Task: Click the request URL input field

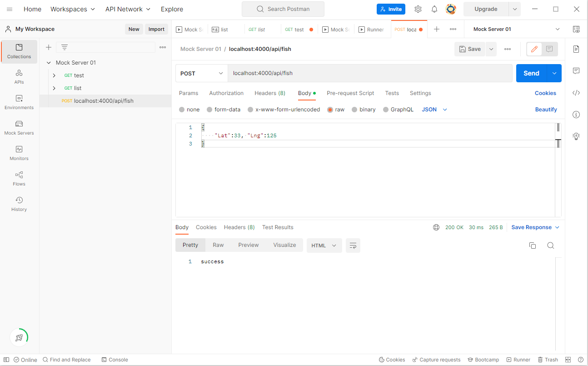Action: tap(370, 73)
